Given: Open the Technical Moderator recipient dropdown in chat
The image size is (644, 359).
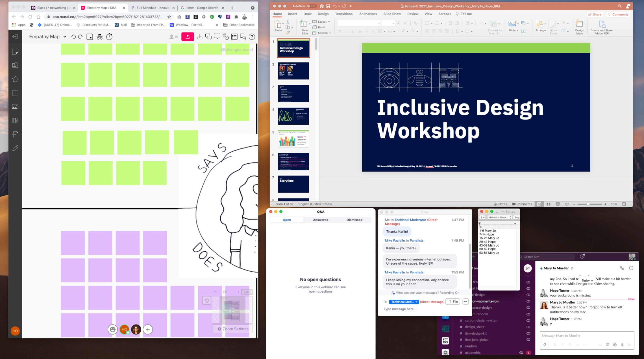Looking at the screenshot, I should (x=404, y=302).
